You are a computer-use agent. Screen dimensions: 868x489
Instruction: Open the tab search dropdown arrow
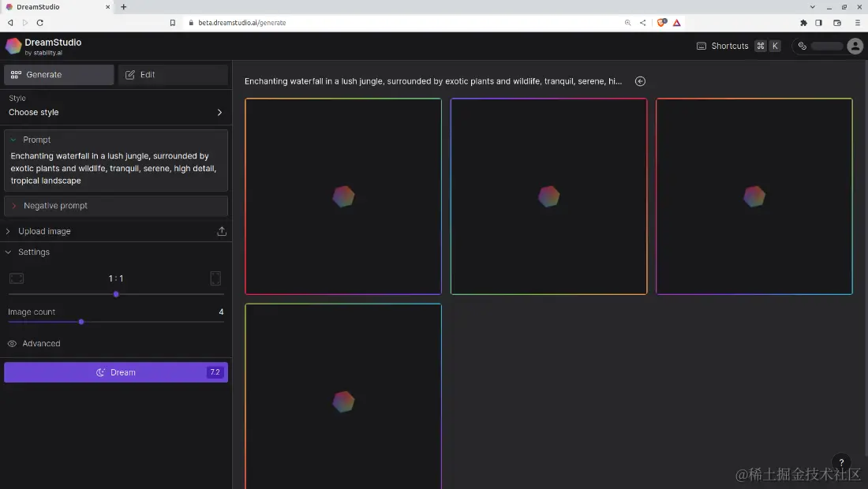[812, 7]
